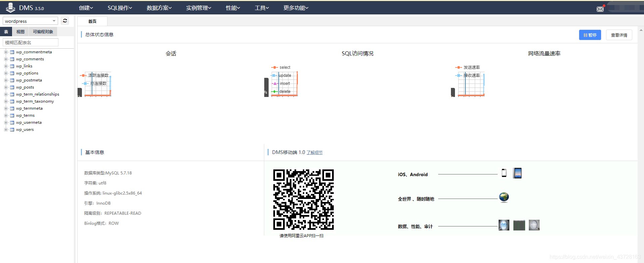Expand the wp_terms tree node

point(6,115)
